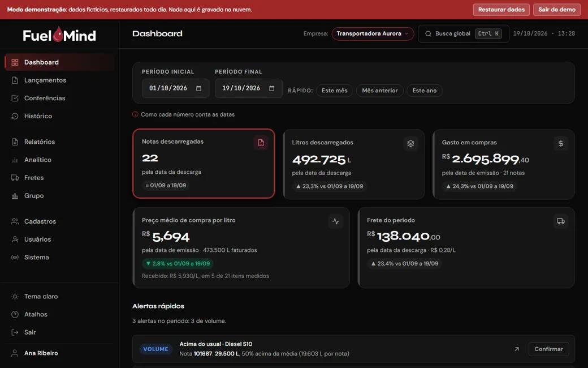
Task: Click the magnifier icon in Busca global
Action: point(428,34)
